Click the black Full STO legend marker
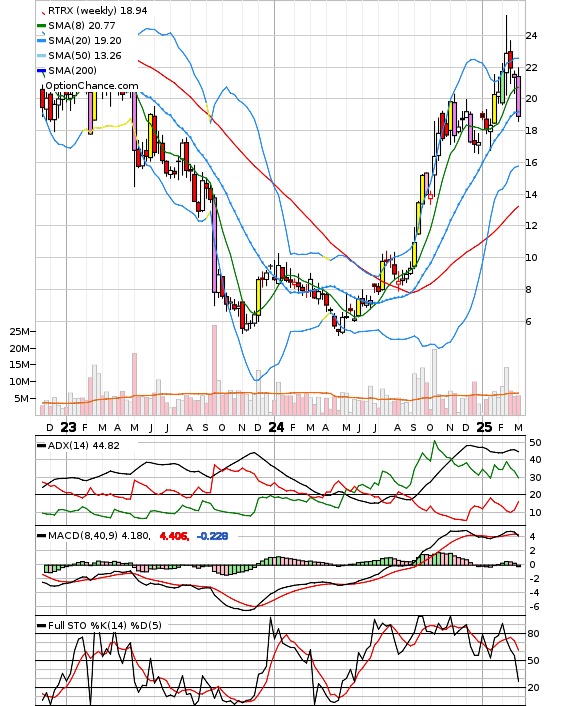Viewport: 566px width, 706px height. click(x=41, y=626)
